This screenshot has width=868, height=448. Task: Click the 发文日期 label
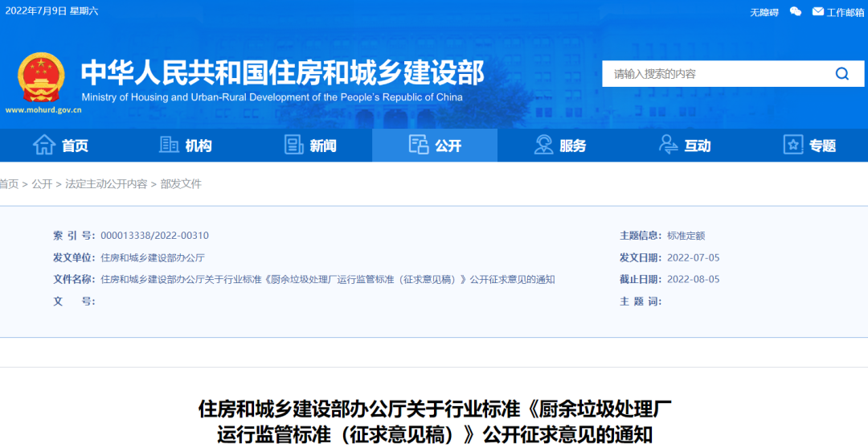click(x=641, y=257)
